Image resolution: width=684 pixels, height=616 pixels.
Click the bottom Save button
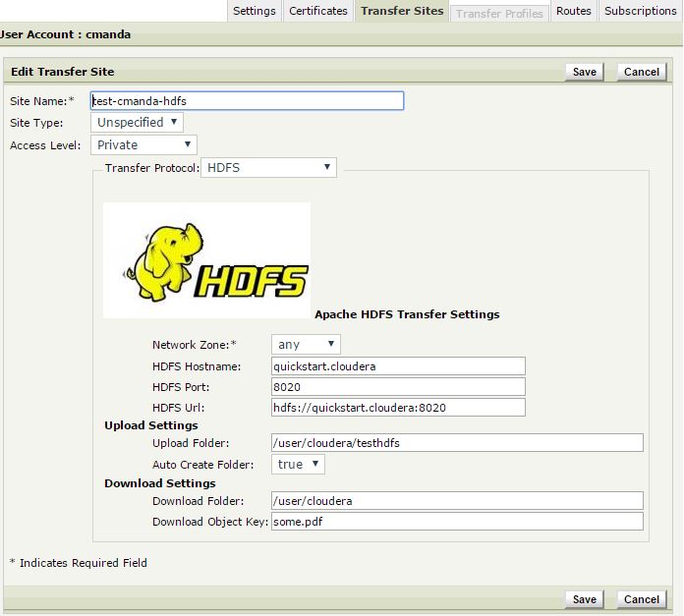585,599
